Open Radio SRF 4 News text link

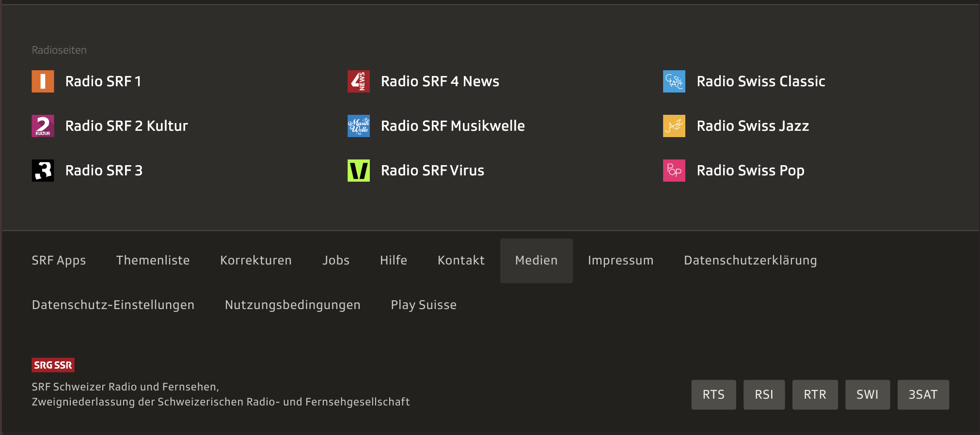click(x=440, y=81)
